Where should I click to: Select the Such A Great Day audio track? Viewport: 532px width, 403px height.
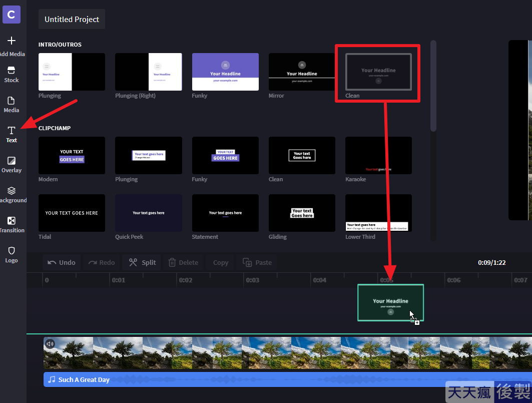(x=288, y=379)
